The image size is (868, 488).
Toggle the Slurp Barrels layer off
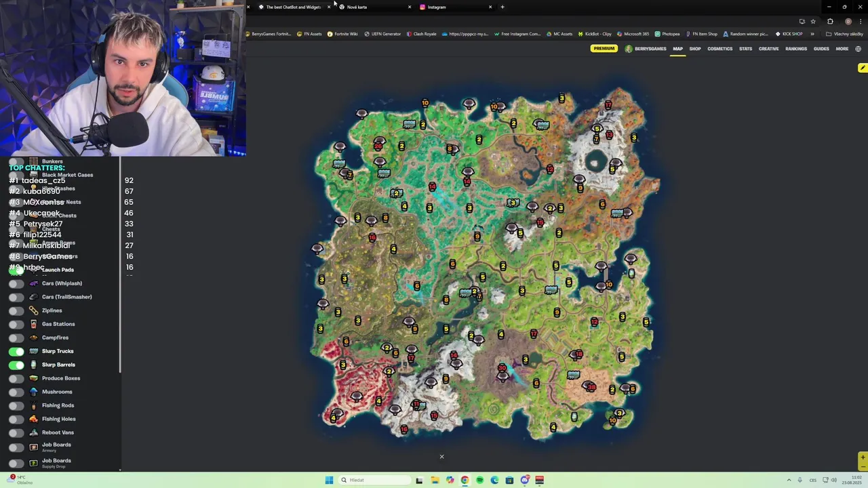16,365
